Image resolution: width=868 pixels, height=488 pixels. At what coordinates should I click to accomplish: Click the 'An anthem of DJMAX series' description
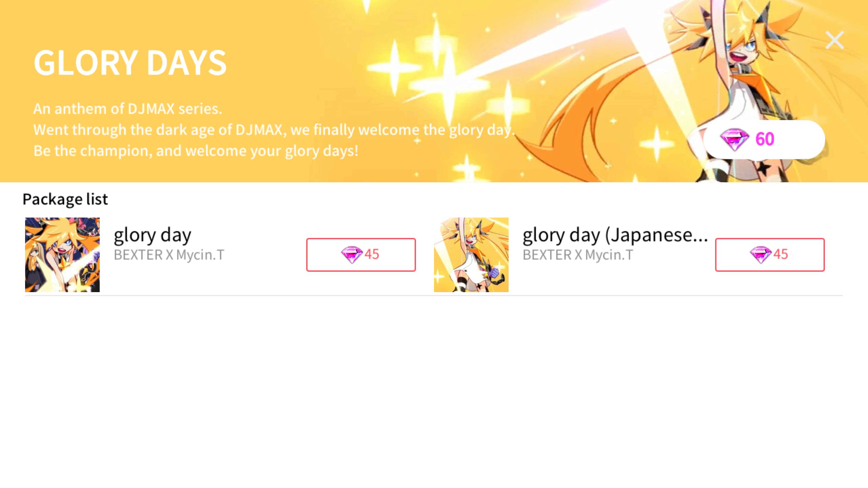pos(127,109)
